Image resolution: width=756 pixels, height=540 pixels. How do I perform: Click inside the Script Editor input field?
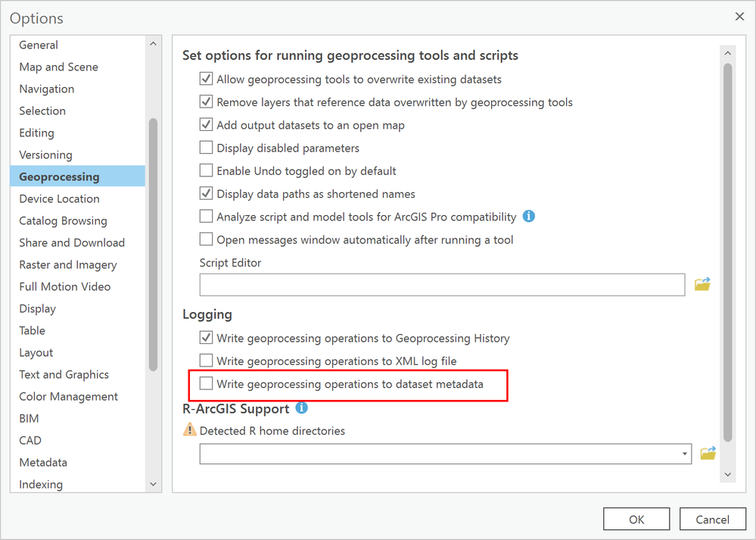441,284
